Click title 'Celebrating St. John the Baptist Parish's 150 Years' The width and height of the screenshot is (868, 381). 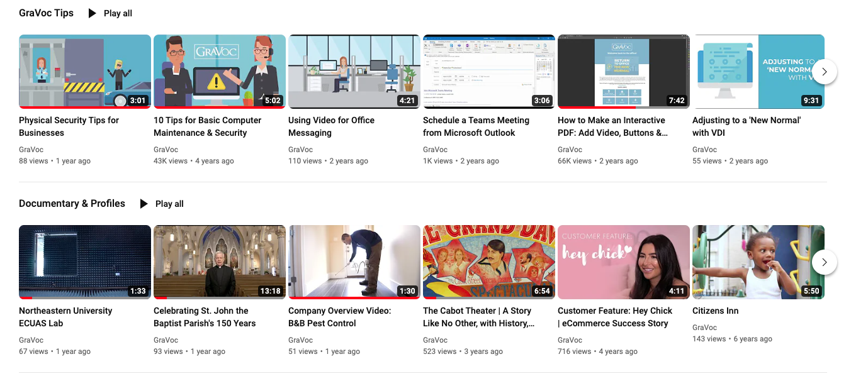pyautogui.click(x=205, y=317)
